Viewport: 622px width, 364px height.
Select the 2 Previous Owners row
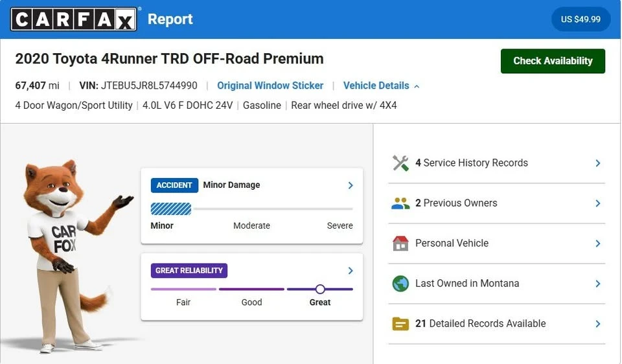(496, 203)
